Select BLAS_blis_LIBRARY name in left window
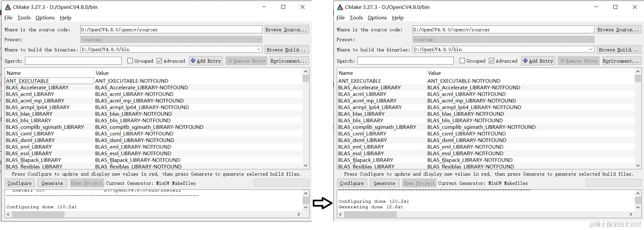Screen dimensions: 644x230 [28, 121]
